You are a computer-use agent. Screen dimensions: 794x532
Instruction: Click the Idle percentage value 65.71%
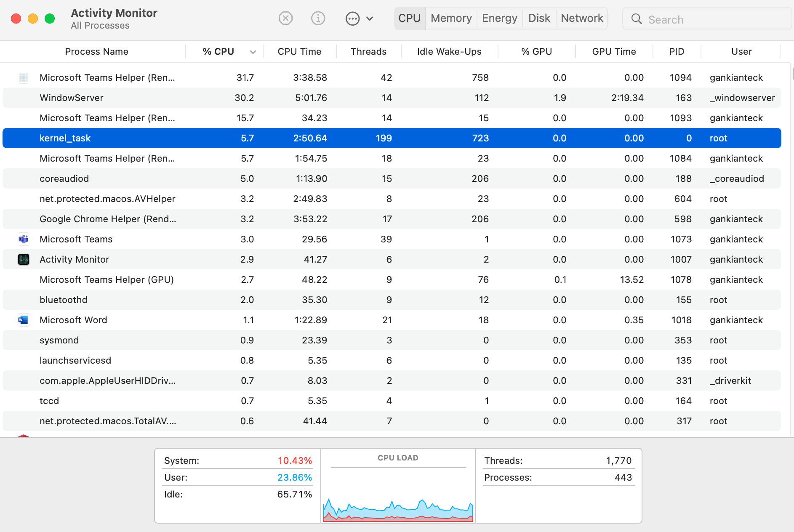click(x=295, y=494)
